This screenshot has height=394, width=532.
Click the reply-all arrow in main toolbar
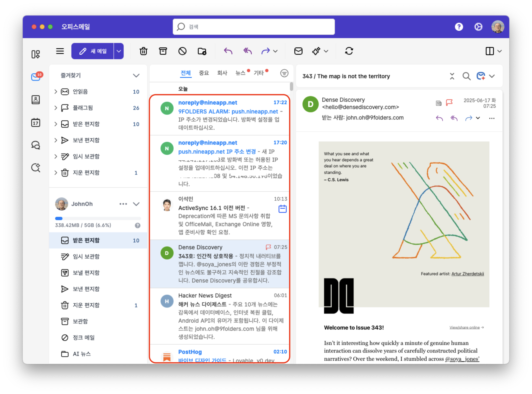pyautogui.click(x=247, y=51)
